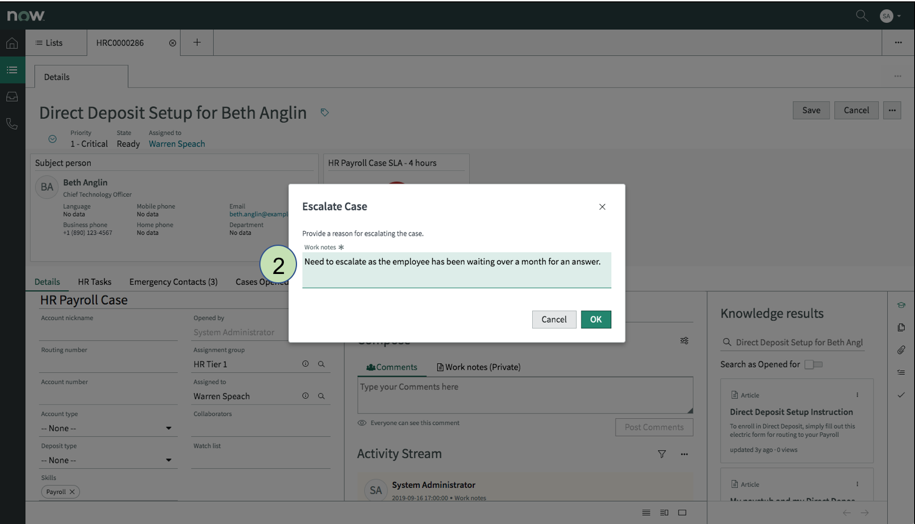Go to next record arrow in footer

tap(865, 513)
